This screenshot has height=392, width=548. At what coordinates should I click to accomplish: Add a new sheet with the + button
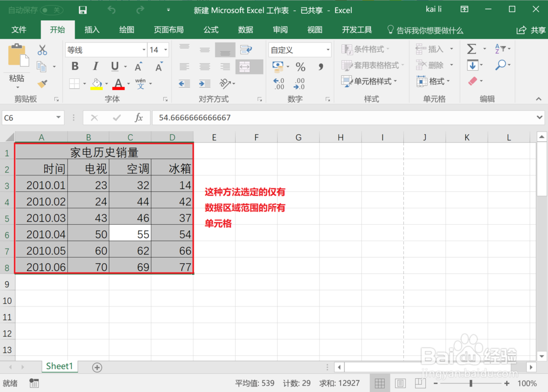click(96, 366)
